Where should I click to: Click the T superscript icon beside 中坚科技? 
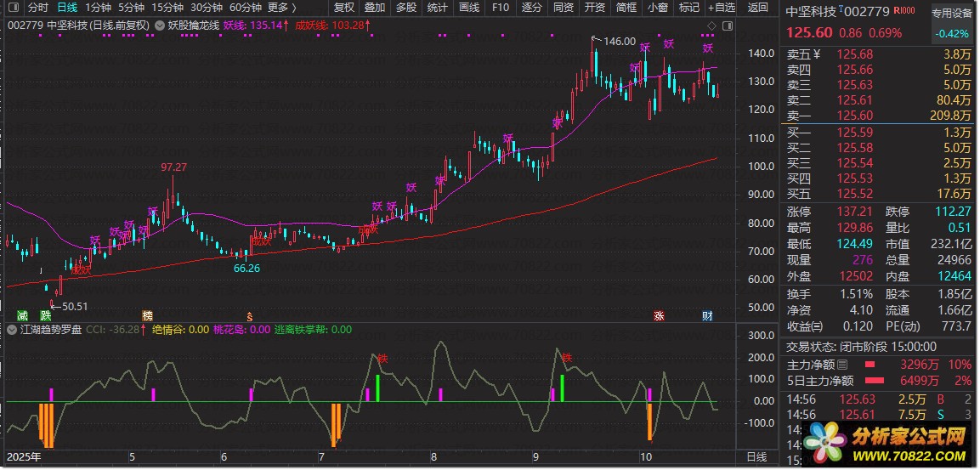pos(841,8)
